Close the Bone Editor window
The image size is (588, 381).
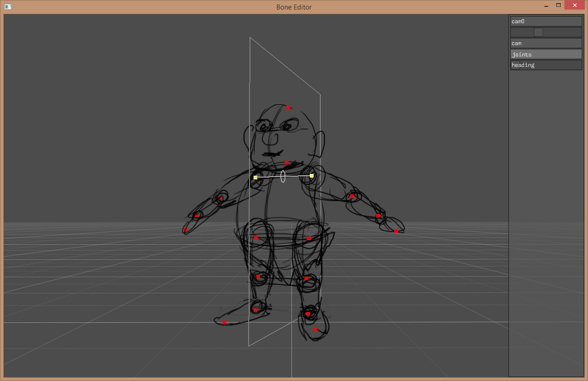coord(574,5)
